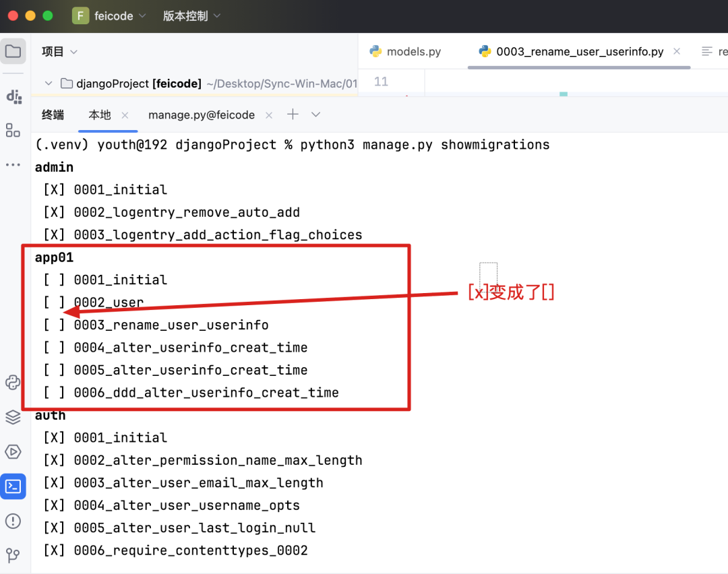
Task: Close the manage.py@feicode terminal tab
Action: tap(269, 115)
